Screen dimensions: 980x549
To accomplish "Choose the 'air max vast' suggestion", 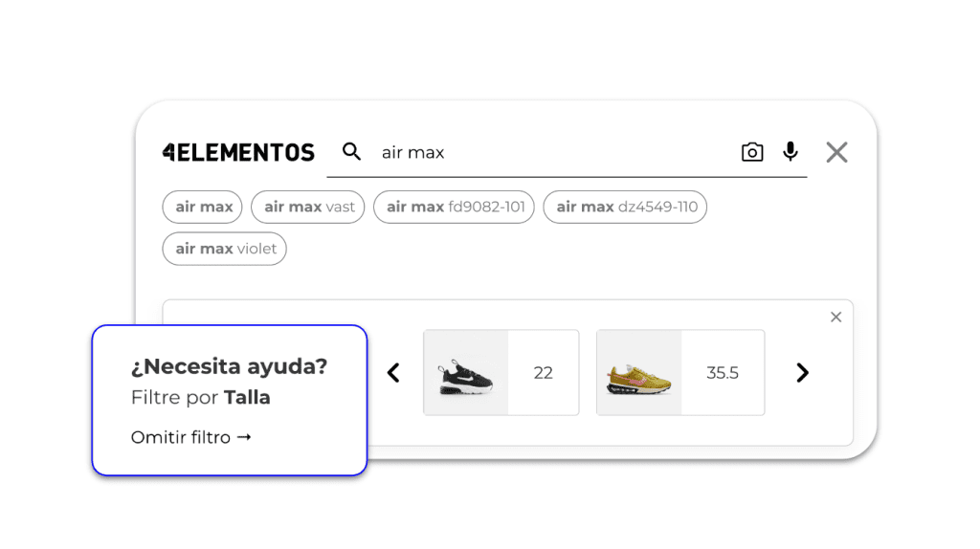I will click(308, 207).
